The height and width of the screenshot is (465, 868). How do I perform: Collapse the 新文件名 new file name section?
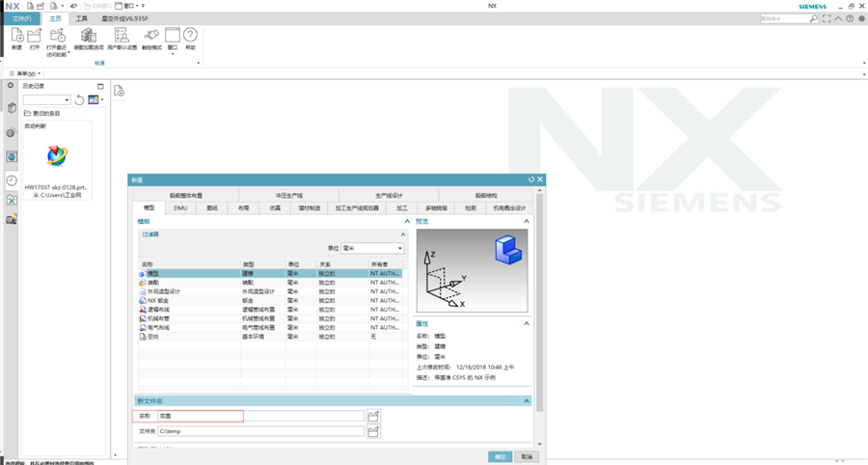[x=527, y=400]
